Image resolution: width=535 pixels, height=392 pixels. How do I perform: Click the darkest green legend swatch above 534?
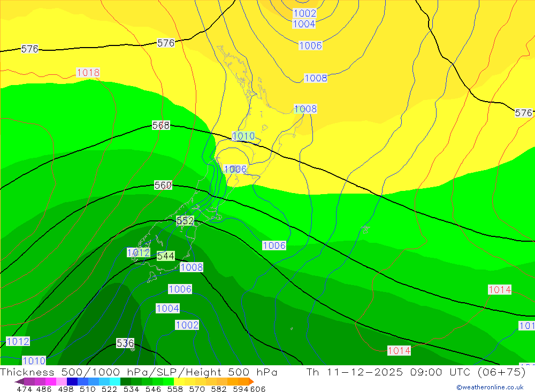click(x=126, y=381)
